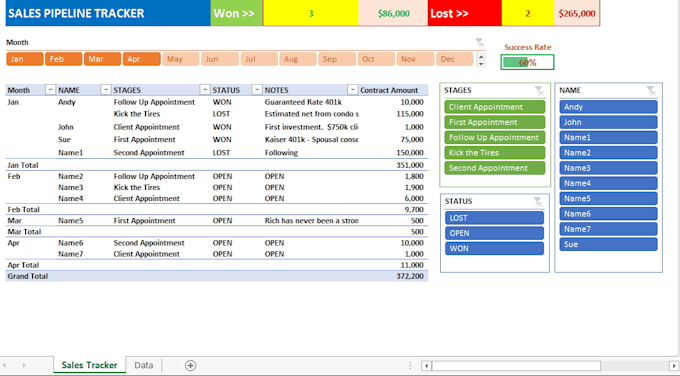The height and width of the screenshot is (376, 680).
Task: Select Sep in the Month slicer
Action: (x=337, y=59)
